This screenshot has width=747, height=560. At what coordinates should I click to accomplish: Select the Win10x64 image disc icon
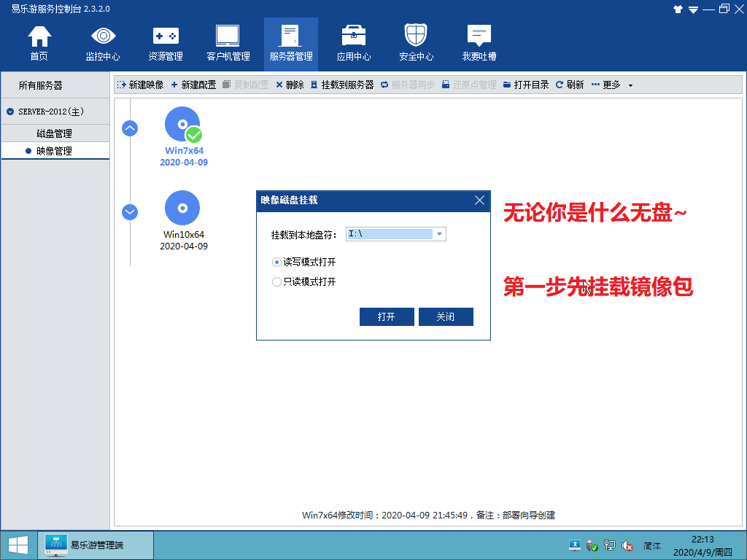click(x=182, y=208)
